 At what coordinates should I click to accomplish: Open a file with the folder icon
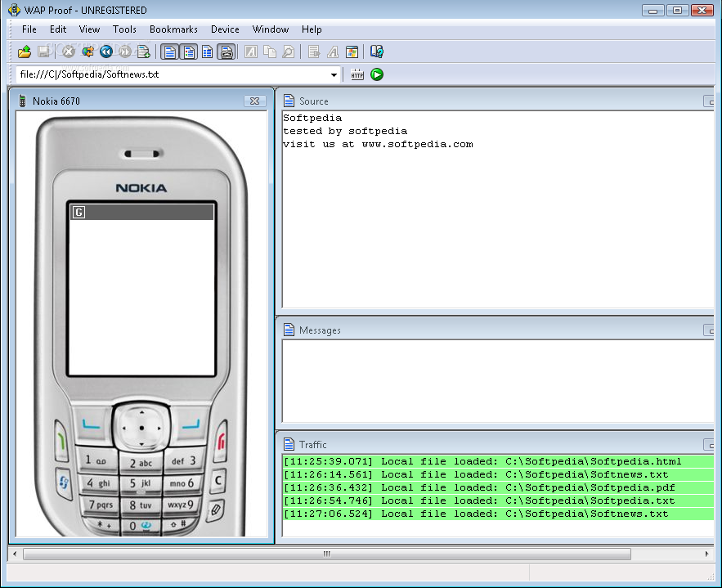coord(25,52)
